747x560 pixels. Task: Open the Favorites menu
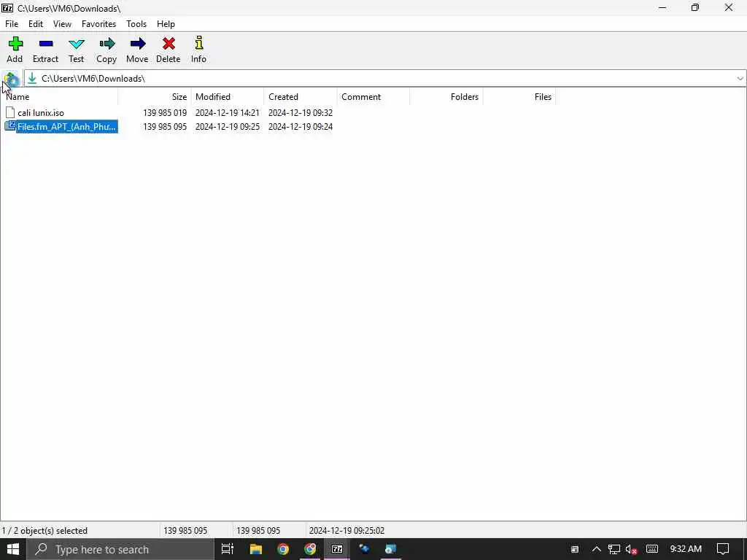point(98,24)
